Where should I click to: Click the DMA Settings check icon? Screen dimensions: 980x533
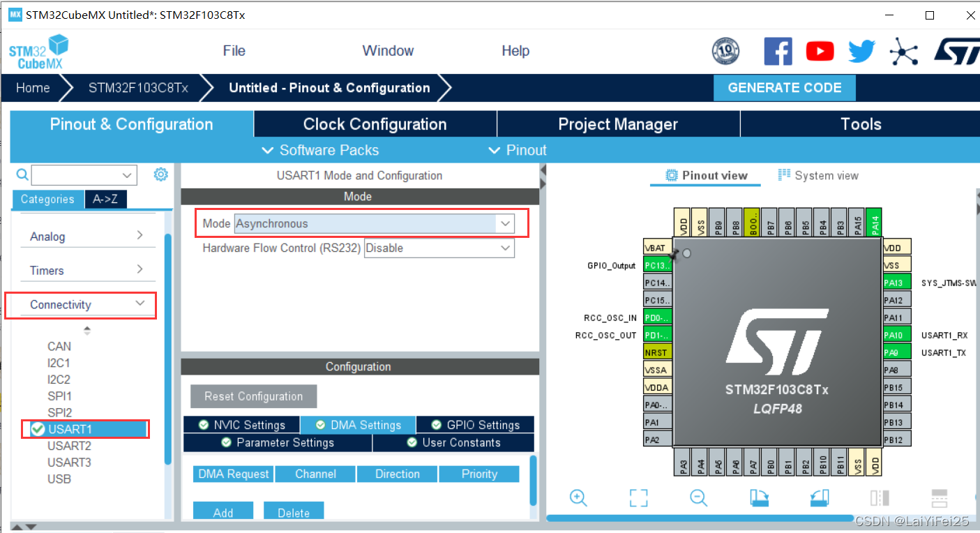(x=320, y=425)
